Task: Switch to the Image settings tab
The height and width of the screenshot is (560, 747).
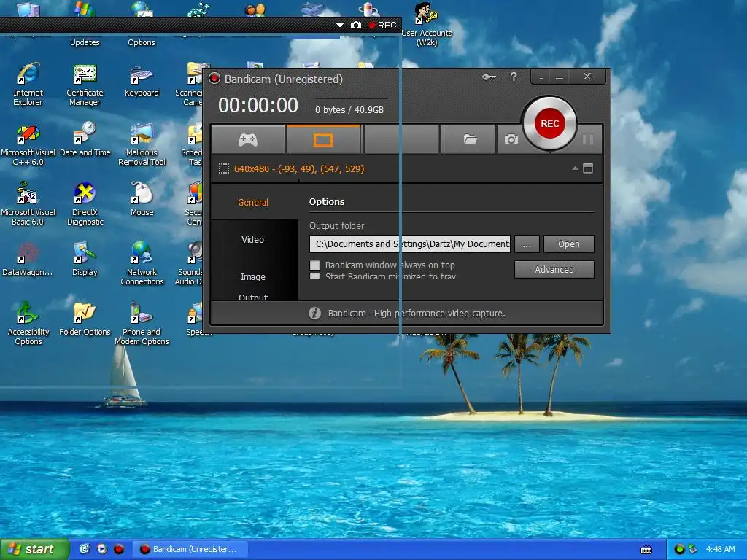Action: point(253,276)
